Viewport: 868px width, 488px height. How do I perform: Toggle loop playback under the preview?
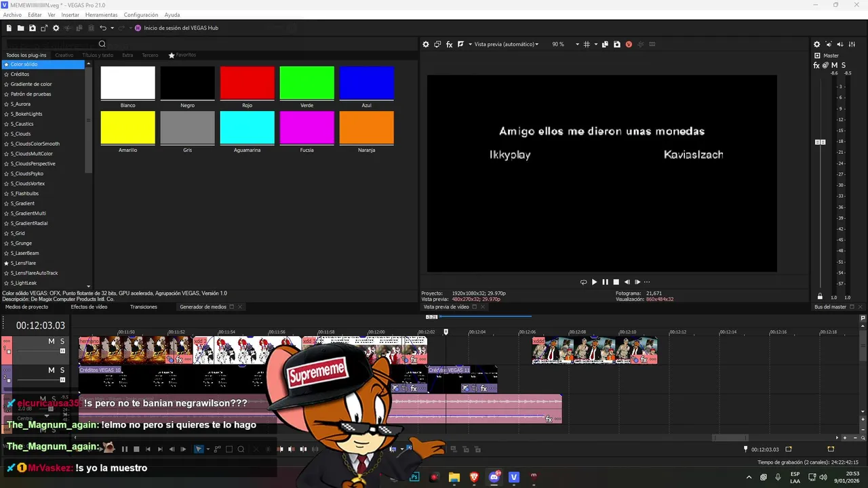(583, 282)
